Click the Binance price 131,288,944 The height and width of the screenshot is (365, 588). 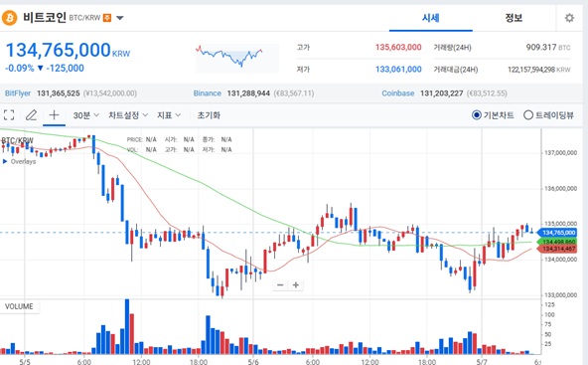[x=248, y=93]
